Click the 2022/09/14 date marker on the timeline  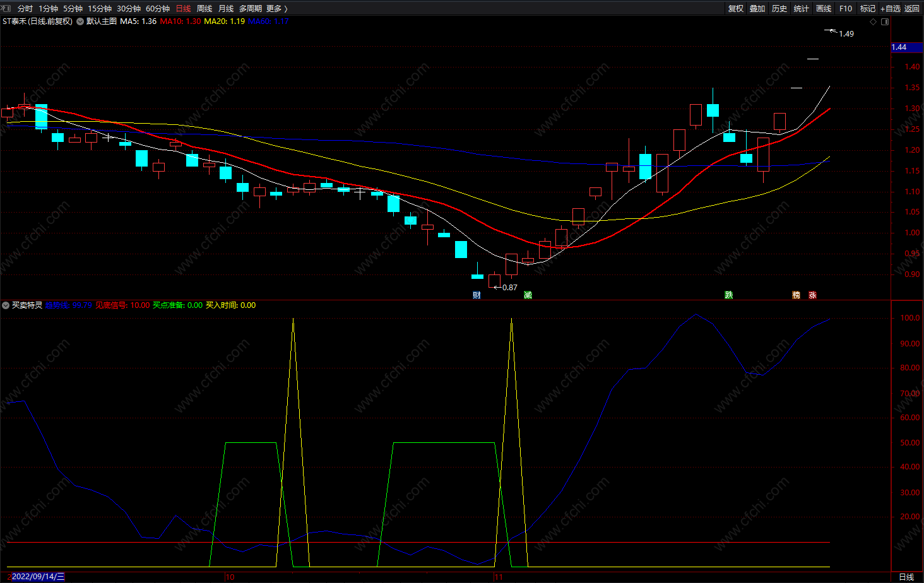tap(37, 577)
